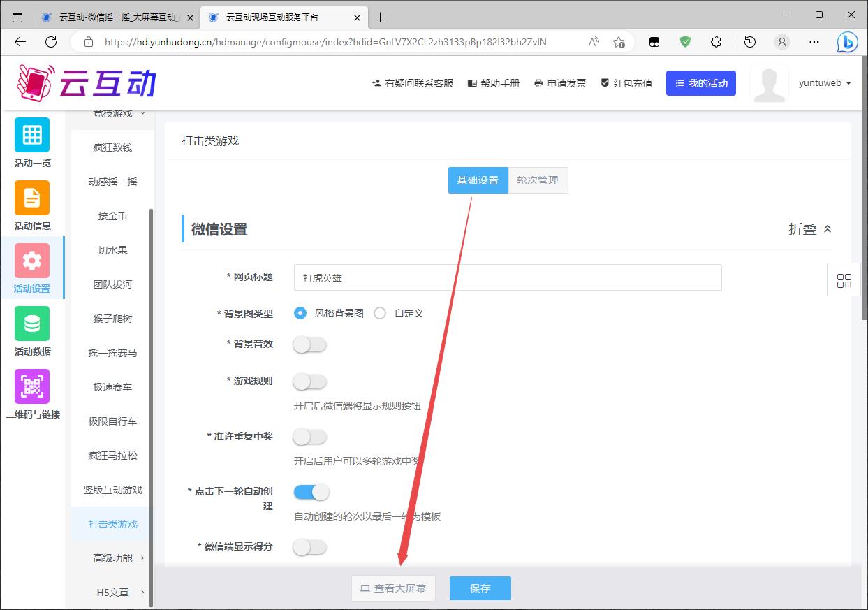Expand the 高级功能 sidebar menu

[113, 558]
